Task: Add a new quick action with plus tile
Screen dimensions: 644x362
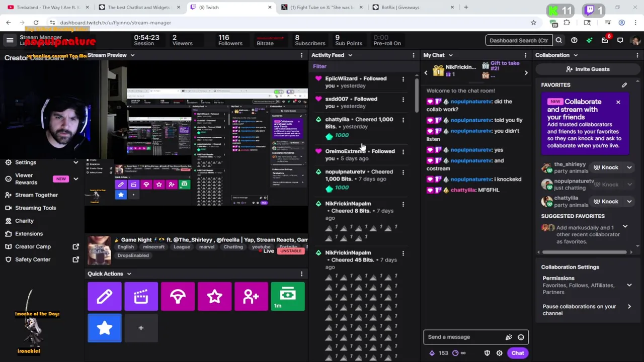Action: point(141,328)
